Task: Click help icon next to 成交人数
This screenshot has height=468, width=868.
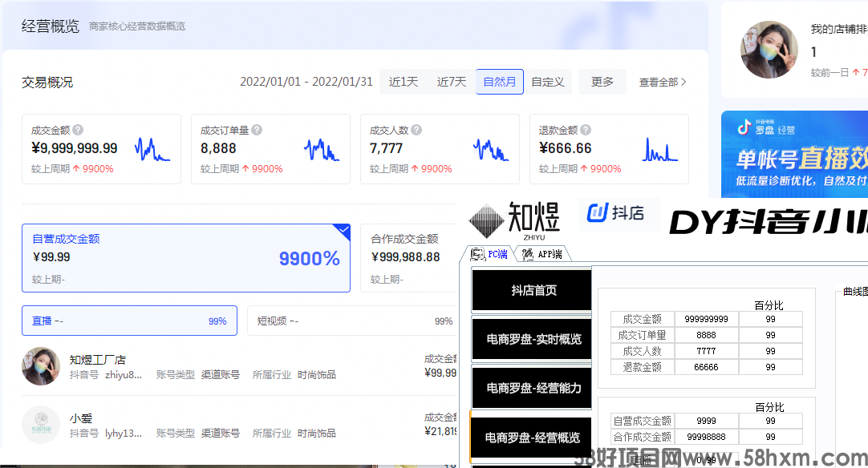Action: [x=416, y=130]
